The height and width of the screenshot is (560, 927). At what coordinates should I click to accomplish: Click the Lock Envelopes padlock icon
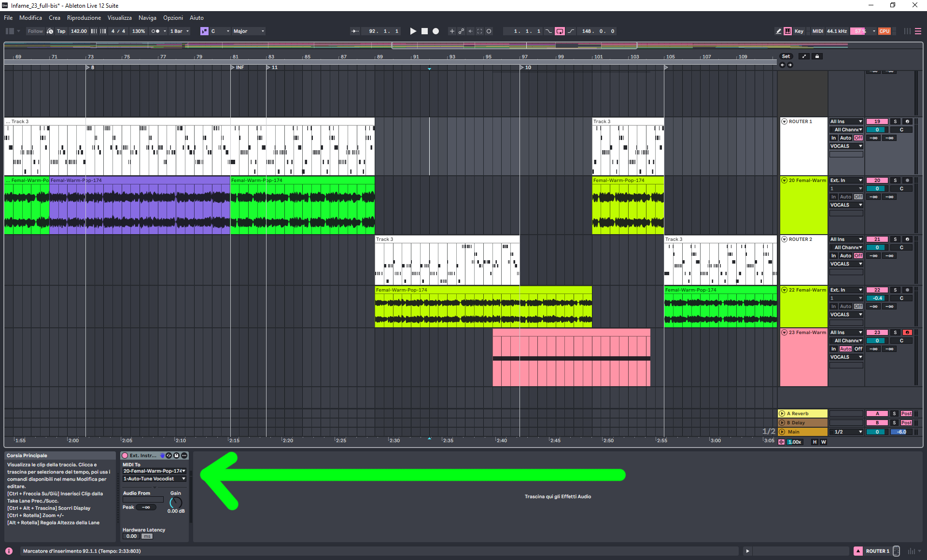(x=817, y=56)
